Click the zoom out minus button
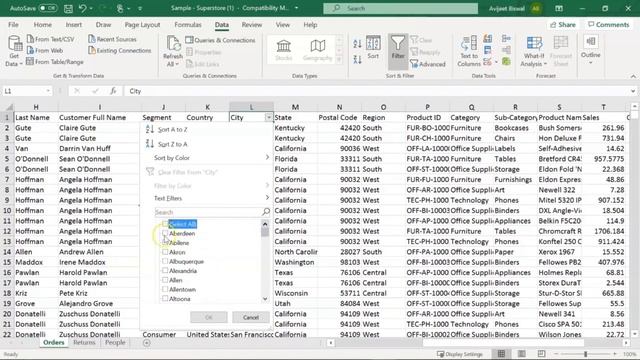Viewport: 640px width, 360px height. 556,354
